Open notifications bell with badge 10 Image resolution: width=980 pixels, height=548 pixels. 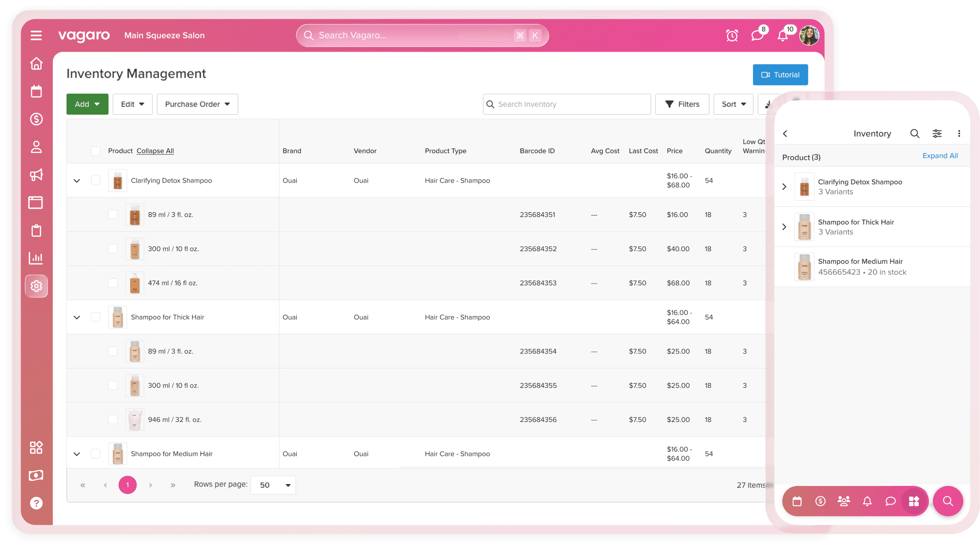pos(783,36)
